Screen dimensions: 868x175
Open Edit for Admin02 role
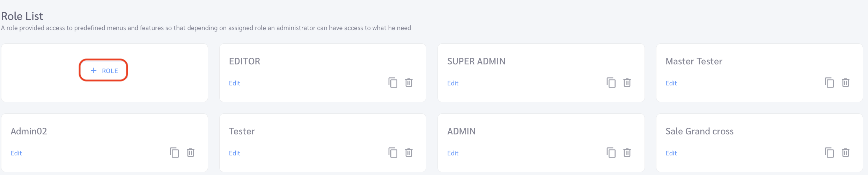point(16,153)
